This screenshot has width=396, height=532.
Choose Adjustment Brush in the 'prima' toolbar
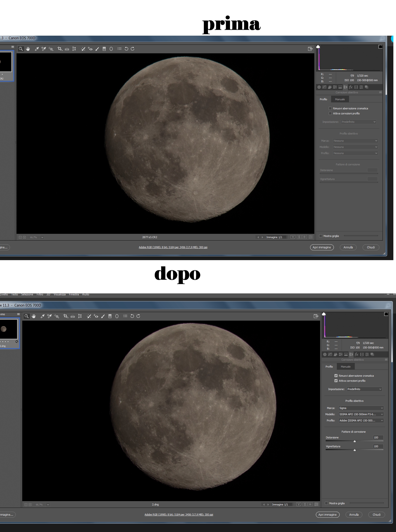point(97,49)
